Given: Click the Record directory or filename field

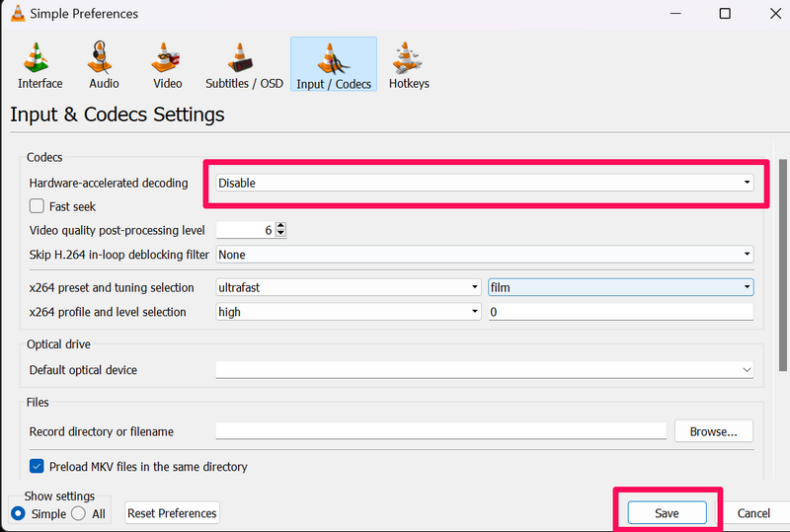Looking at the screenshot, I should click(440, 431).
